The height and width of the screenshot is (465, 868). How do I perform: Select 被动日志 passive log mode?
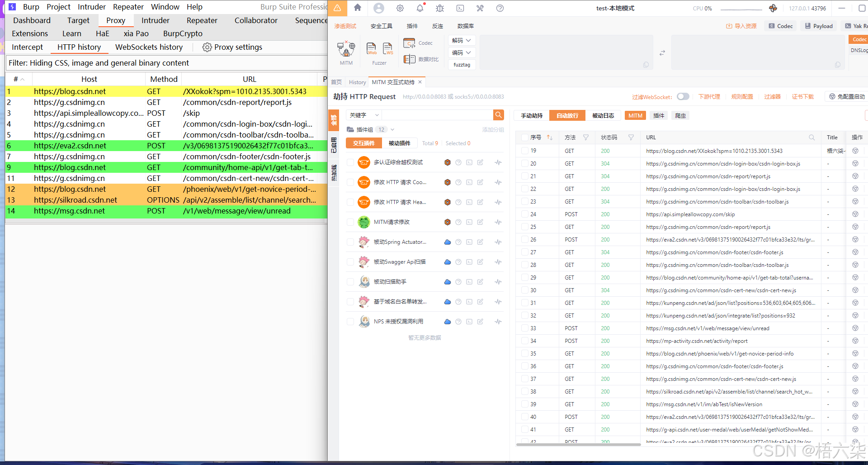point(603,116)
